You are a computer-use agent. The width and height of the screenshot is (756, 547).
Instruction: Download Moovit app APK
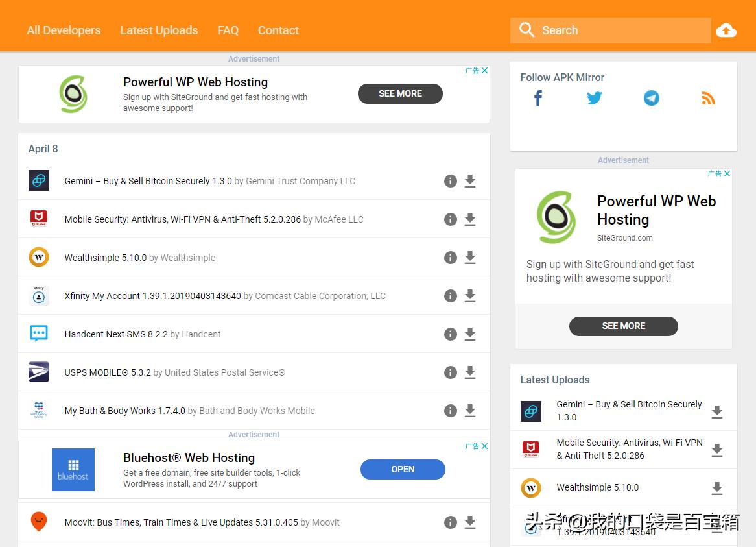click(470, 522)
